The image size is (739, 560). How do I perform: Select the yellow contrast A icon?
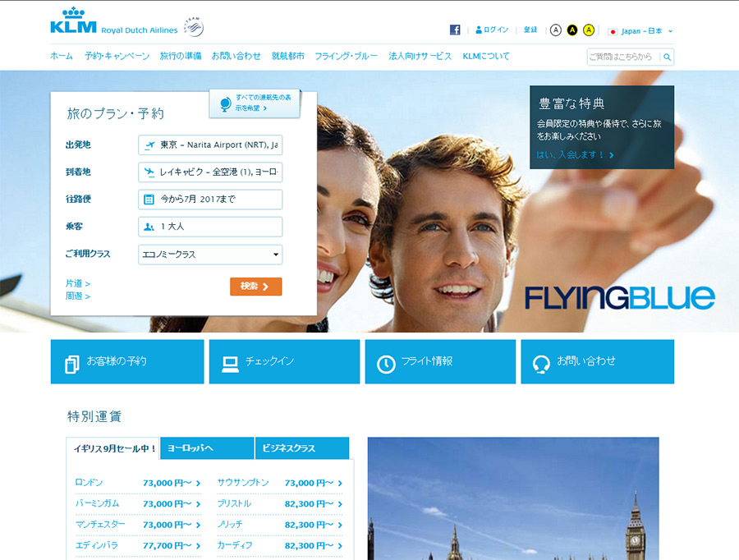click(x=589, y=30)
